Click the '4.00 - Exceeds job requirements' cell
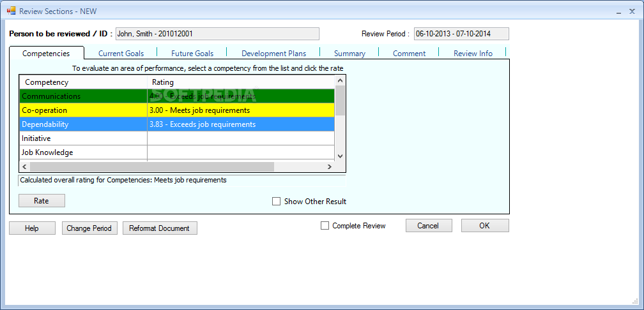Screen dimensions: 644x310 (241, 96)
